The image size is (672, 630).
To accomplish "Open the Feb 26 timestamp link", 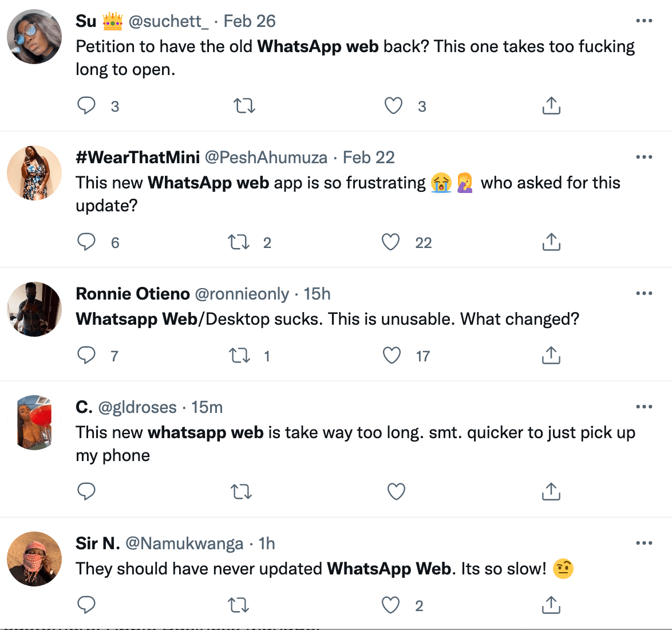I will tap(250, 21).
